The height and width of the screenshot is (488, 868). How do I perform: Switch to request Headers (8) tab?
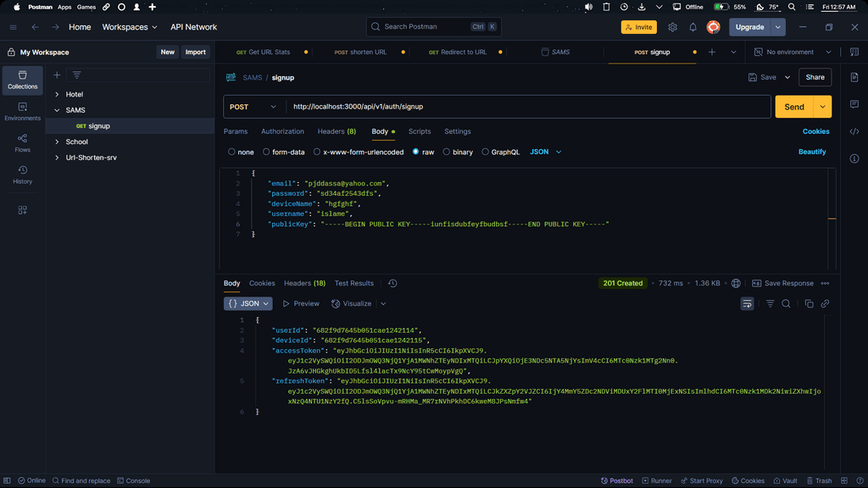337,131
